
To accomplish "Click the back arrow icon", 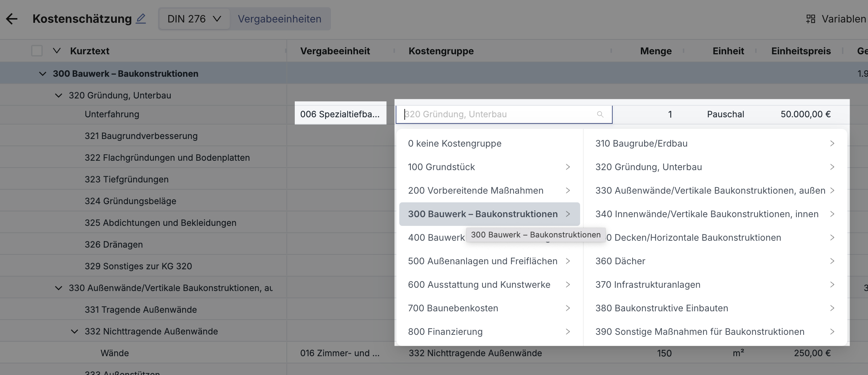I will [12, 19].
